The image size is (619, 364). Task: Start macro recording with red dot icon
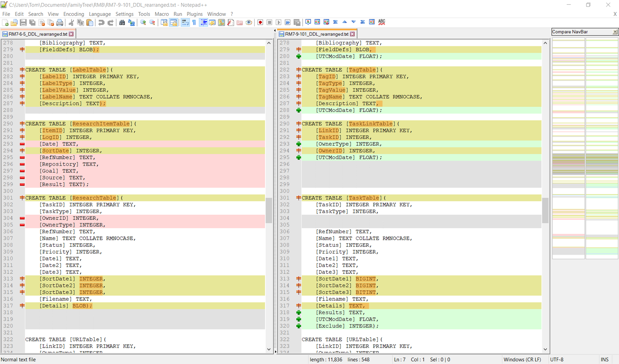260,22
